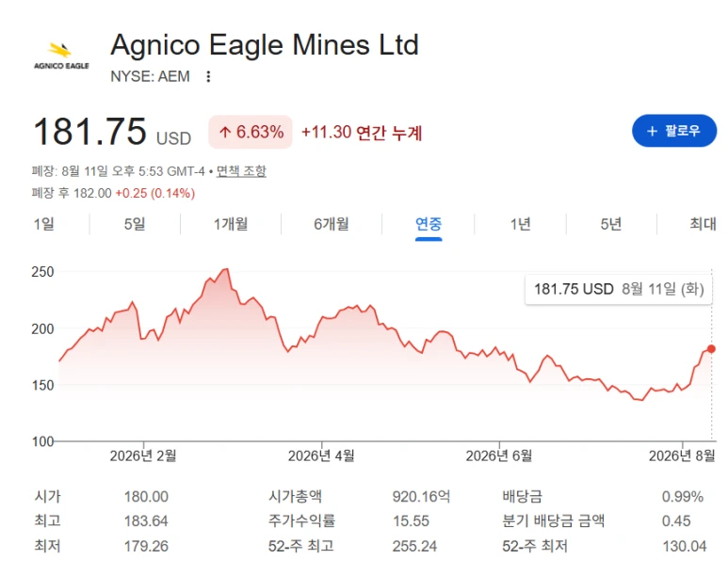Follow the stock with 팔로우 button
Image resolution: width=728 pixels, height=575 pixels.
point(674,131)
